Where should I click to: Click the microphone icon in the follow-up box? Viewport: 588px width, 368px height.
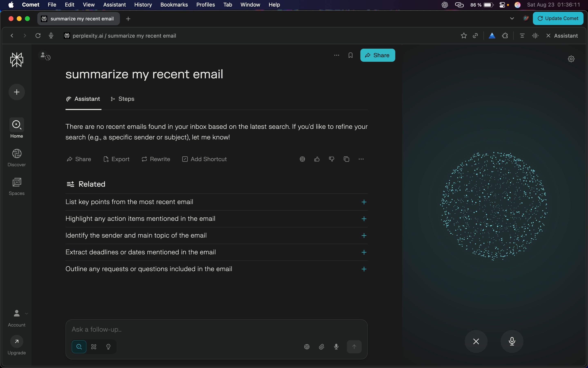click(336, 347)
